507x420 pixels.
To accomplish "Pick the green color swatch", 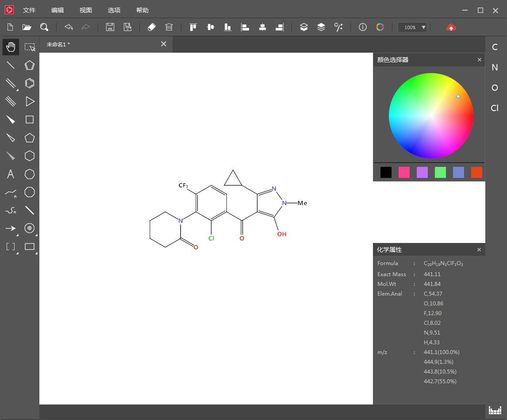I will click(440, 173).
